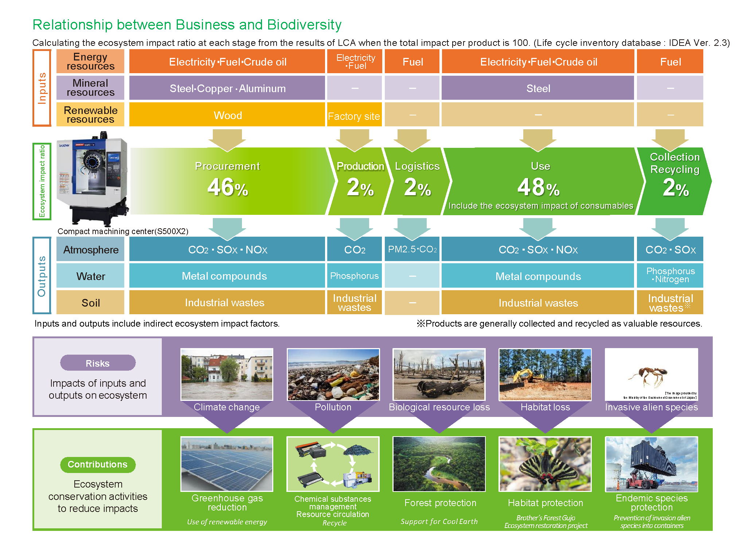Image resolution: width=747 pixels, height=560 pixels.
Task: Click 'Industrial wastes' cell under Use
Action: click(x=538, y=302)
